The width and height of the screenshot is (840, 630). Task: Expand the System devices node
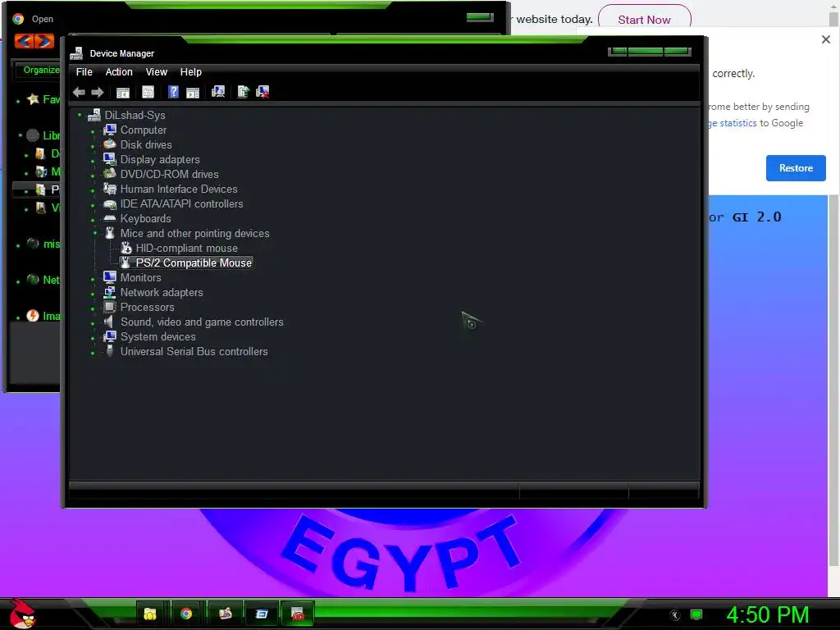(x=93, y=338)
